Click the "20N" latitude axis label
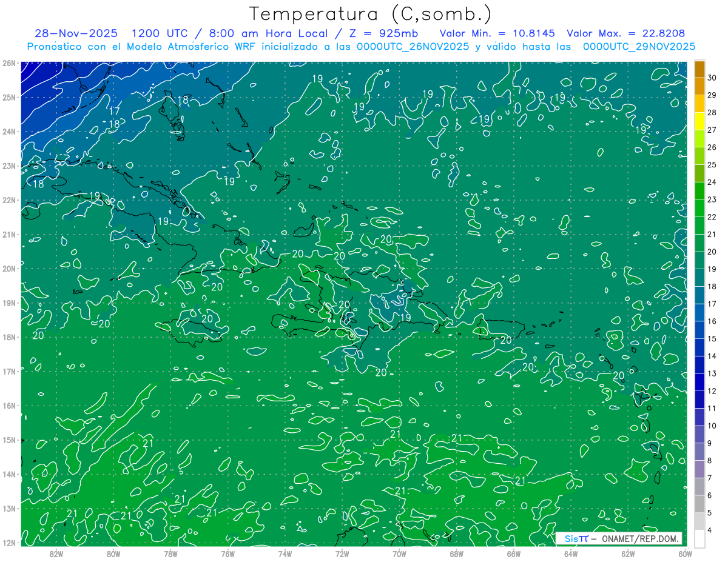 8,269
